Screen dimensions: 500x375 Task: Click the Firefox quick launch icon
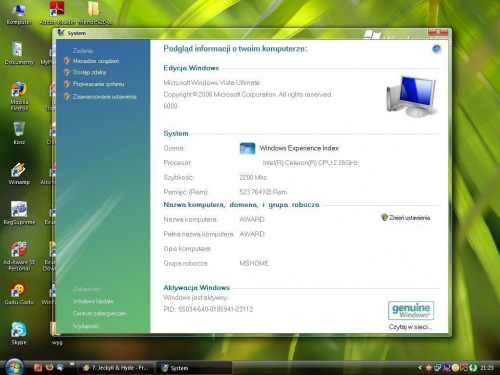(49, 367)
